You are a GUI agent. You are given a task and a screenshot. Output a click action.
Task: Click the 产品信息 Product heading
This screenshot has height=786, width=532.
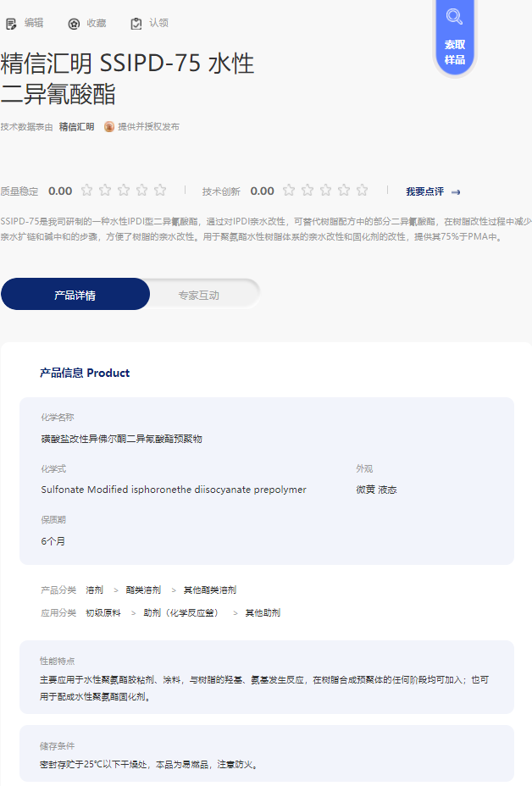pos(85,373)
